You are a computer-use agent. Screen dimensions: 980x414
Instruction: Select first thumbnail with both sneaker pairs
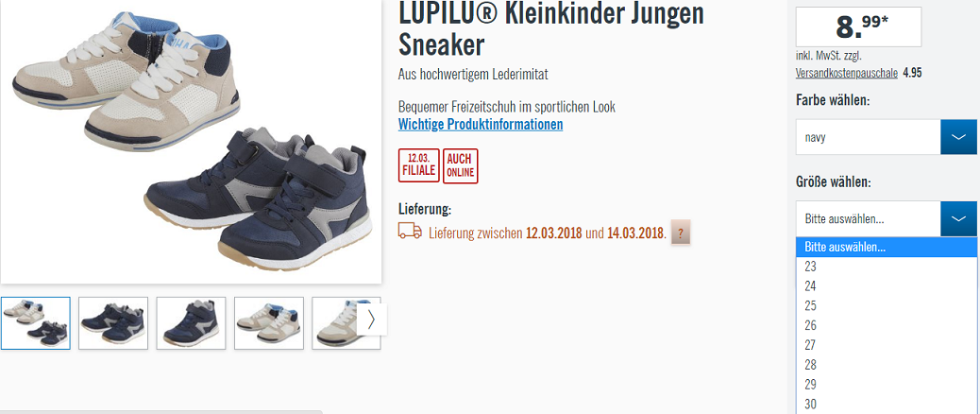(x=36, y=322)
